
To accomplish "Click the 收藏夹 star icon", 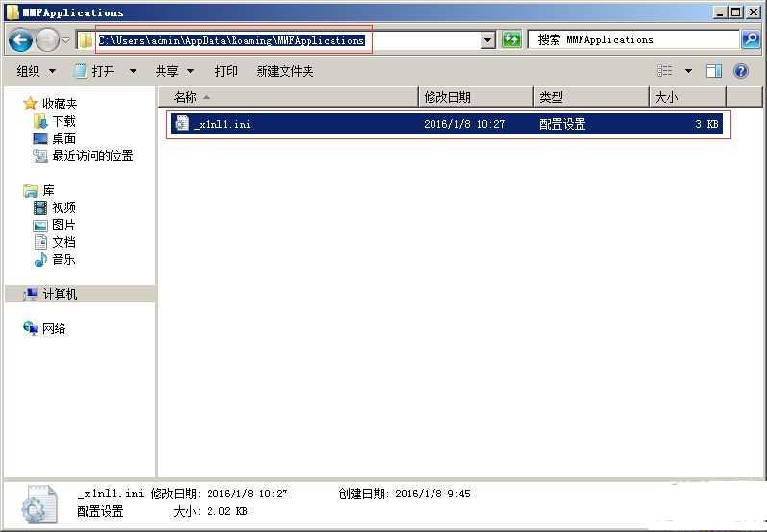I will (31, 104).
